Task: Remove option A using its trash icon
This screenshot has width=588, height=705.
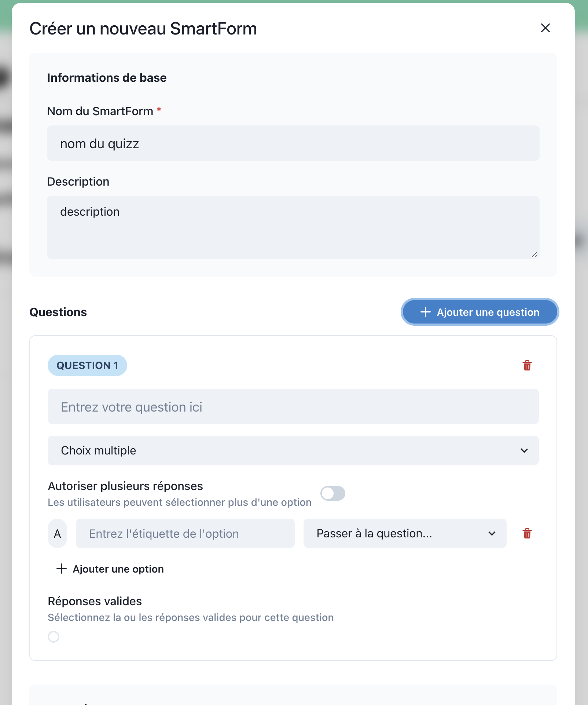Action: 527,533
